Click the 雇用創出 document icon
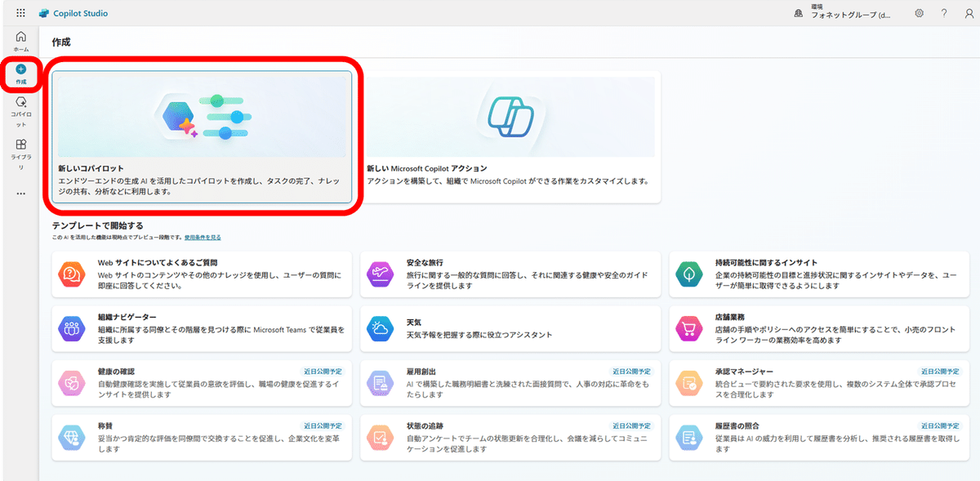Viewport: 980px width, 481px height. (x=380, y=383)
